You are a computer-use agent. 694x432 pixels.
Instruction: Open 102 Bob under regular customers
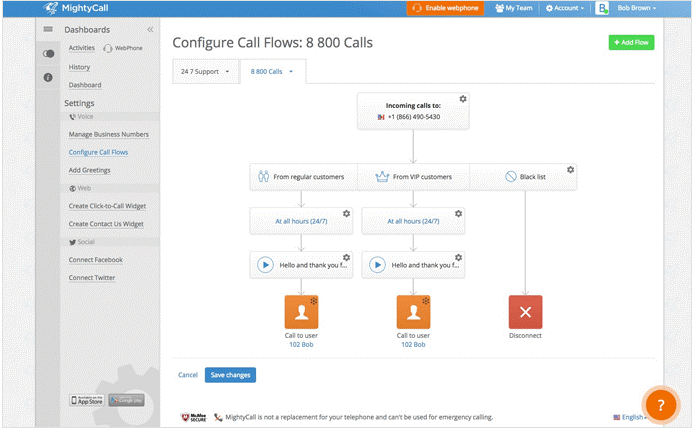coord(301,344)
